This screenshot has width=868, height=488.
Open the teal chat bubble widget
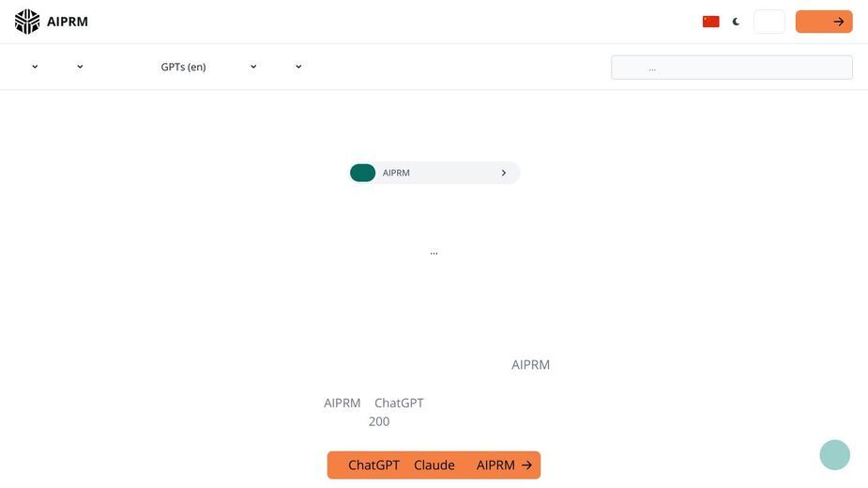coord(834,455)
